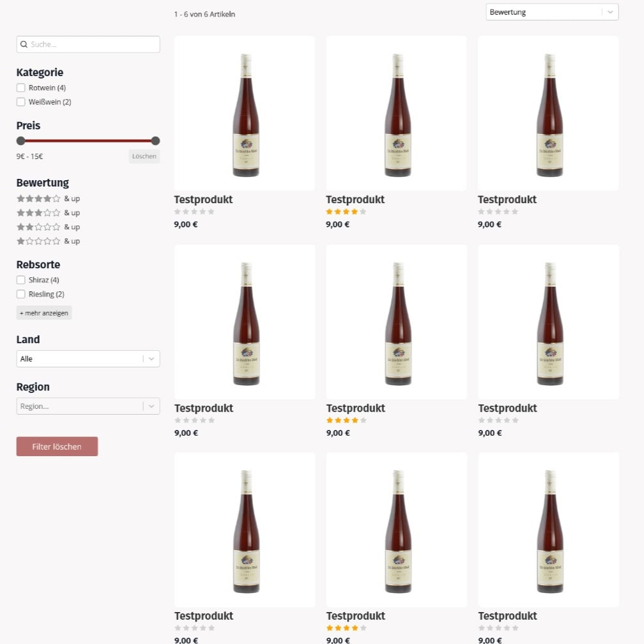
Task: Focus the Suche search field
Action: click(93, 45)
